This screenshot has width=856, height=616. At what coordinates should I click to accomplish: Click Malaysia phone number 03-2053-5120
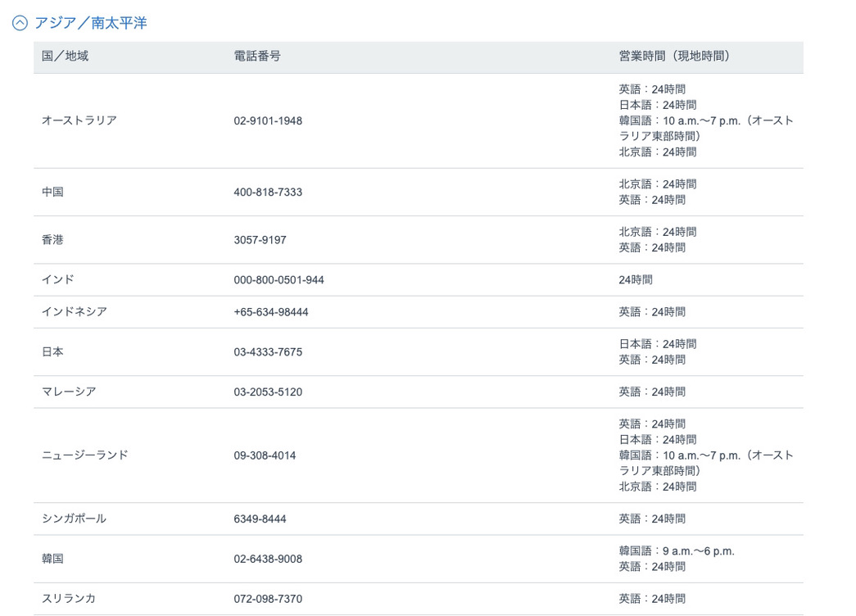click(268, 392)
